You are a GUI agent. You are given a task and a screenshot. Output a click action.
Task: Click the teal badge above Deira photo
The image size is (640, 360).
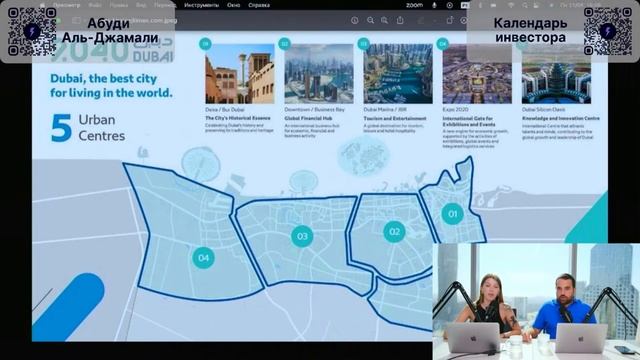click(205, 44)
